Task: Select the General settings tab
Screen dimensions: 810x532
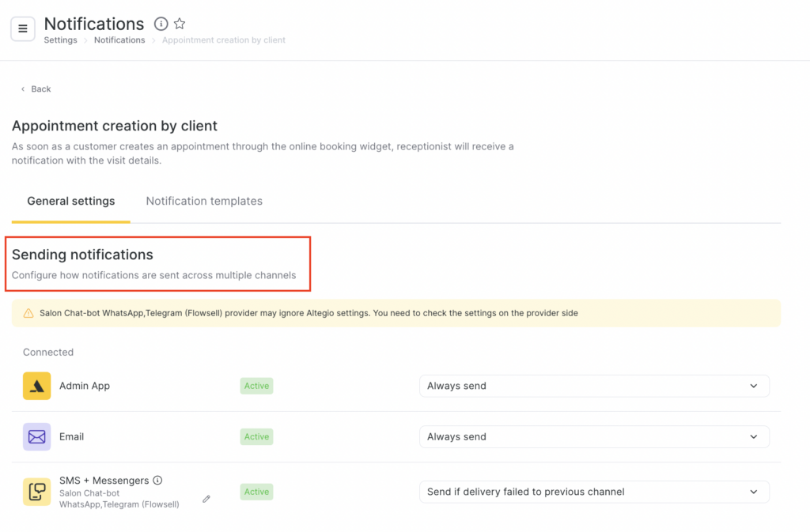Action: tap(71, 201)
